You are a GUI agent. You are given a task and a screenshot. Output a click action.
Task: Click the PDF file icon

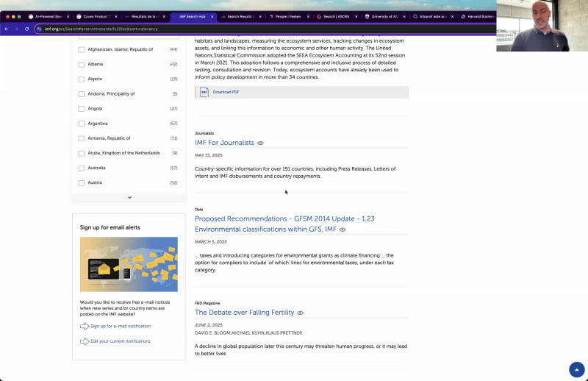(204, 92)
